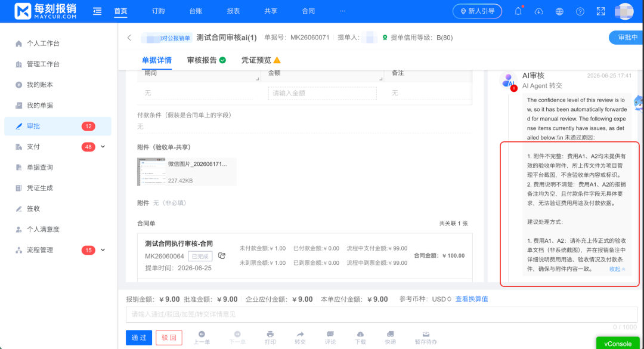Screen dimensions: 644x349
Task: Click the 上一单 previous document icon
Action: coord(202,334)
